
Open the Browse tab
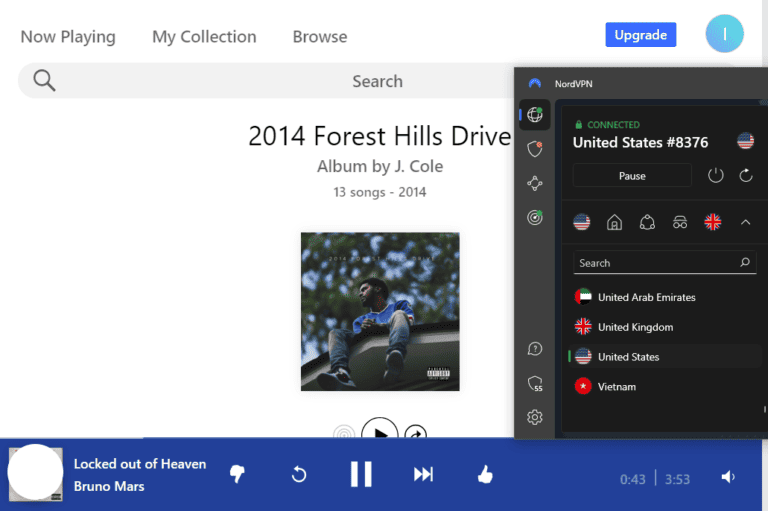320,37
